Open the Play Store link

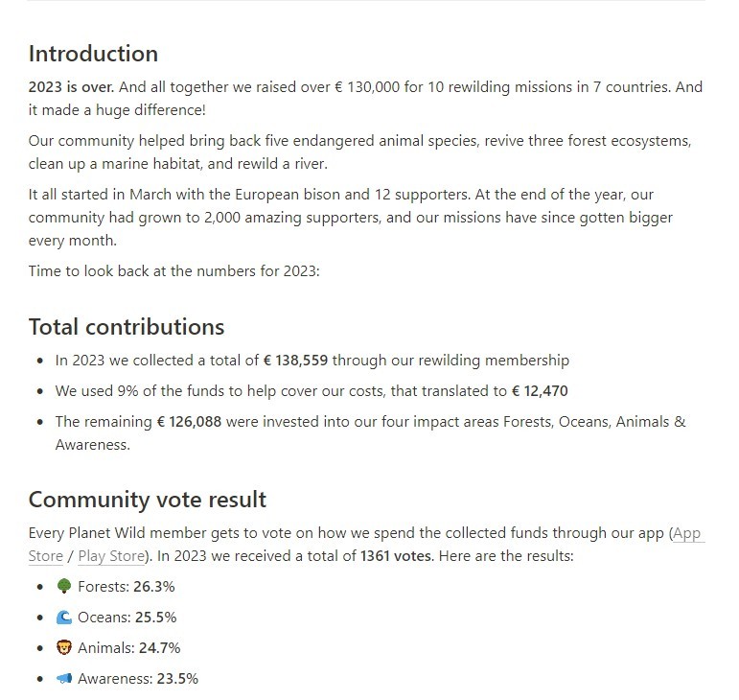(x=111, y=556)
